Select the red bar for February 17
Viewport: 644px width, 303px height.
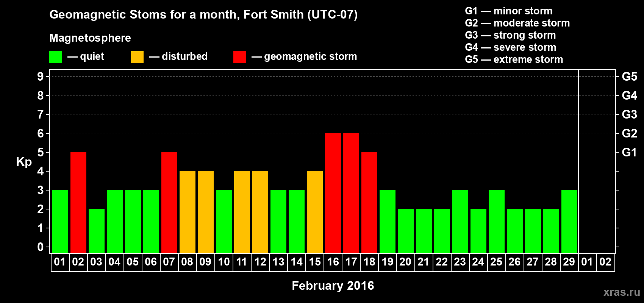point(351,193)
